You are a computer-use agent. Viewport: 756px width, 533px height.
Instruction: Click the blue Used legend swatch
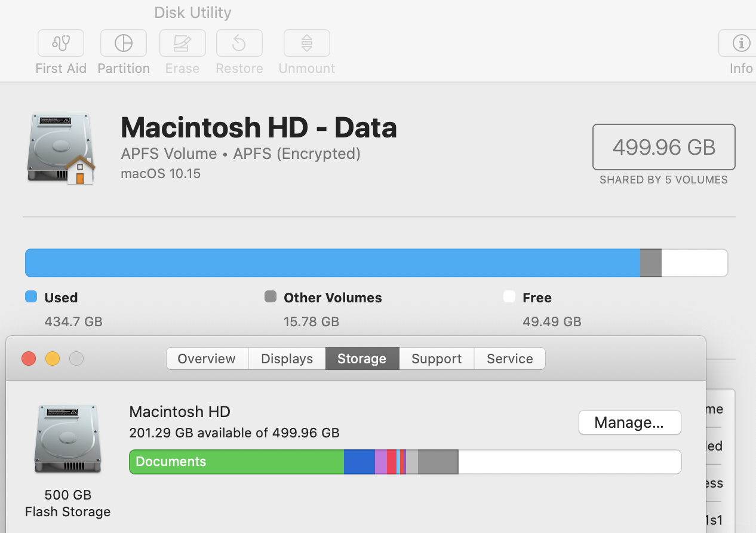31,296
